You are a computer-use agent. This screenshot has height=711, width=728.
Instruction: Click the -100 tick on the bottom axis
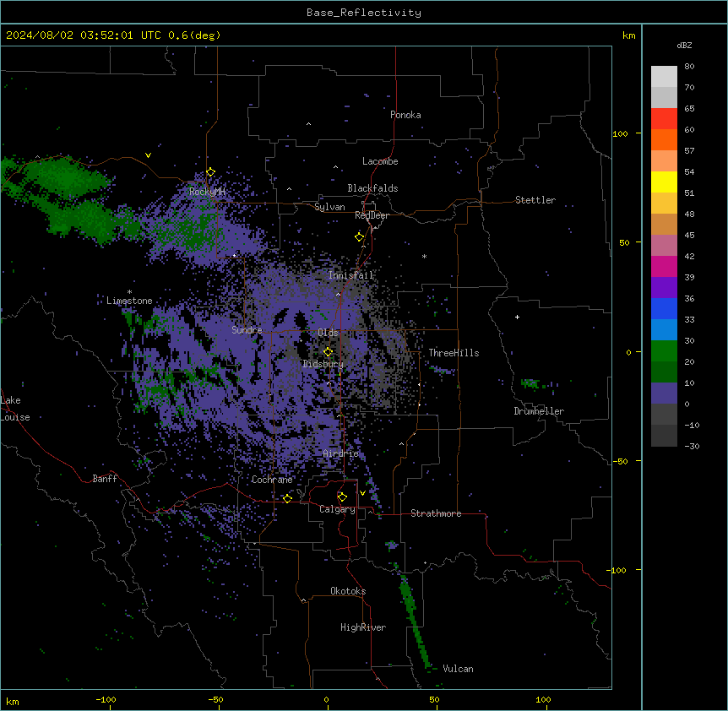[106, 699]
